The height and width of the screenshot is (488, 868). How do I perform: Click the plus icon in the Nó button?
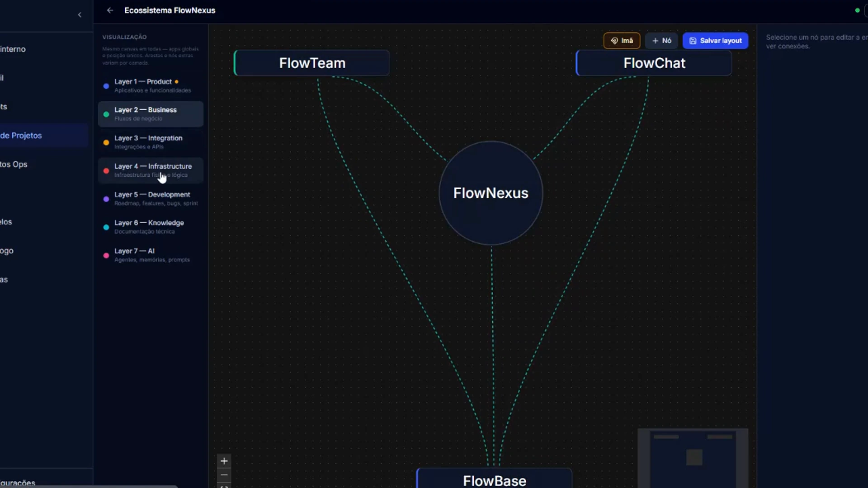pyautogui.click(x=655, y=41)
